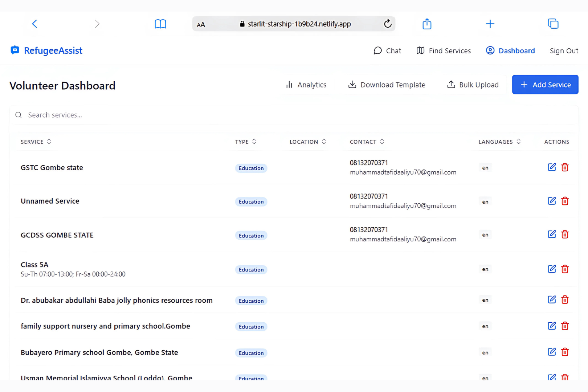Delete the Class 5A service

(565, 269)
